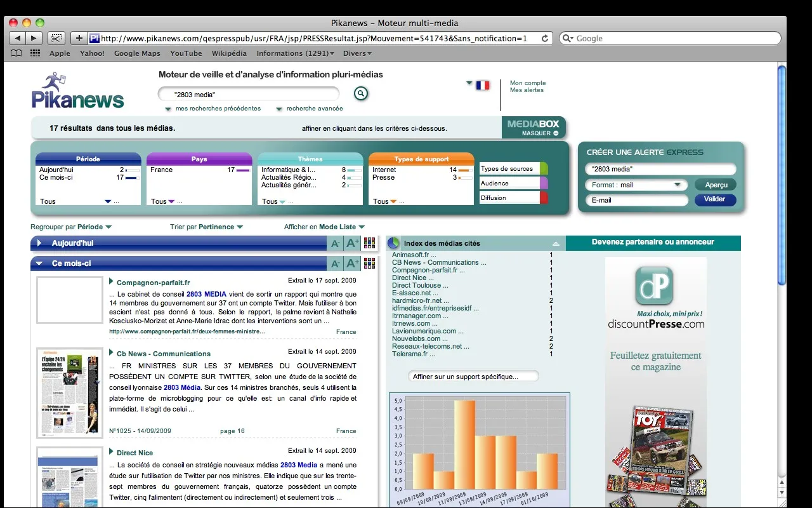Open the Types de sources tab
This screenshot has height=508, width=812.
(x=514, y=169)
